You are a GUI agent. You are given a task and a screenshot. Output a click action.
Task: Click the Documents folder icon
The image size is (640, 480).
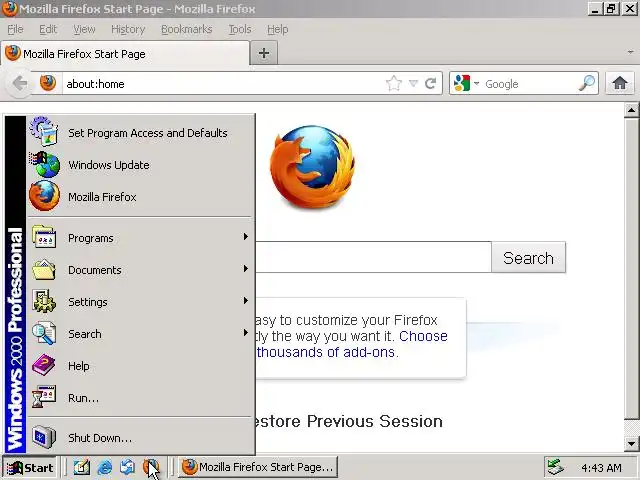pyautogui.click(x=44, y=269)
